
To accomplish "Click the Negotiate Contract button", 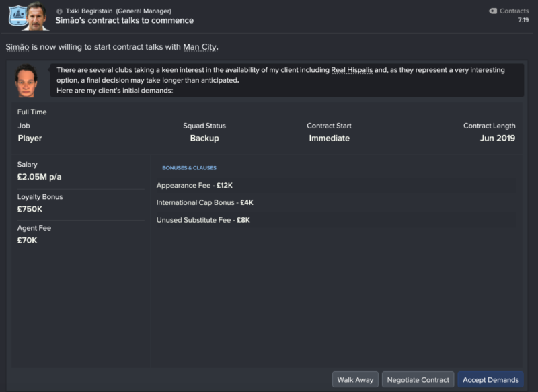I will 418,379.
